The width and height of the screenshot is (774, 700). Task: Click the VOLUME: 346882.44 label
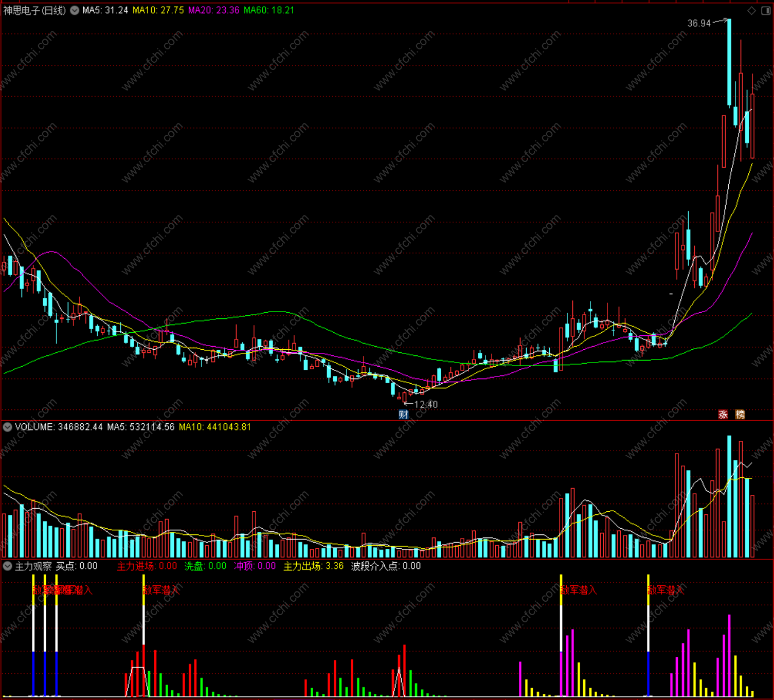coord(59,427)
